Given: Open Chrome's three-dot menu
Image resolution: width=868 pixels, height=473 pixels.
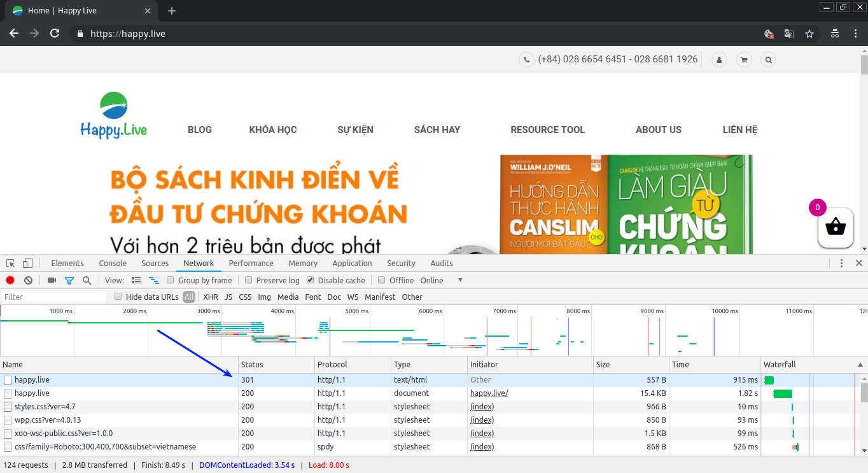Looking at the screenshot, I should point(855,34).
